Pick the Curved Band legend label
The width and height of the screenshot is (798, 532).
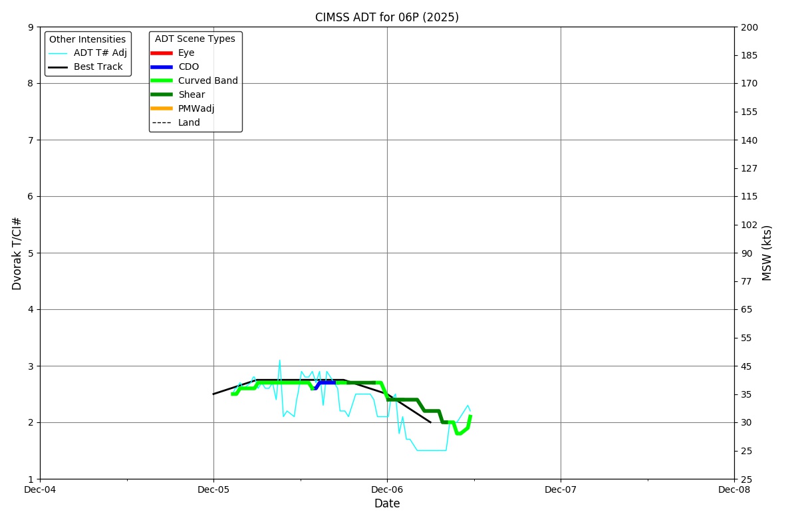(207, 81)
